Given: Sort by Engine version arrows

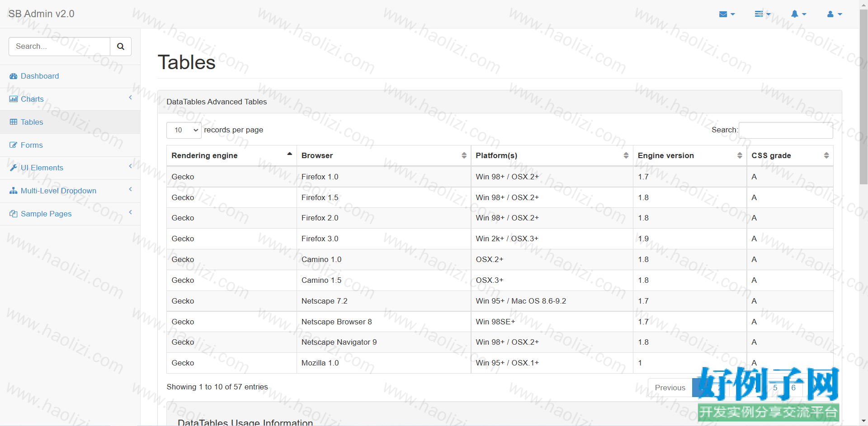Looking at the screenshot, I should click(740, 155).
